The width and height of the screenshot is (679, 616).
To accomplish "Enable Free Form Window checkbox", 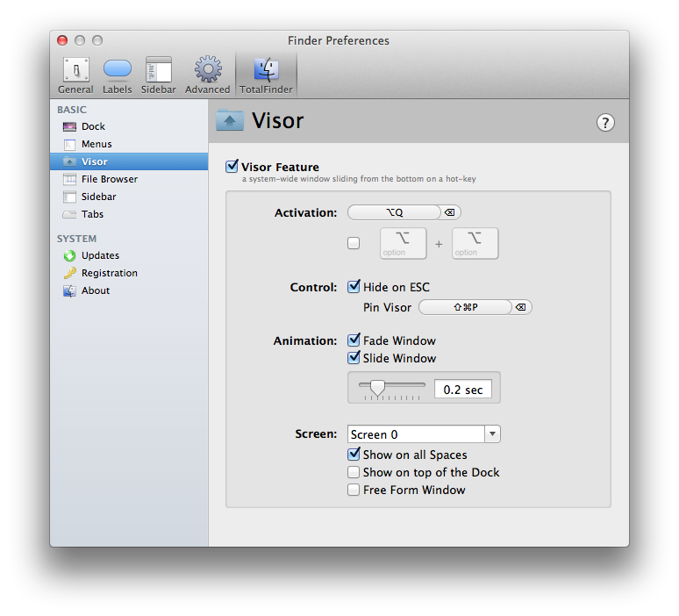I will (x=354, y=490).
